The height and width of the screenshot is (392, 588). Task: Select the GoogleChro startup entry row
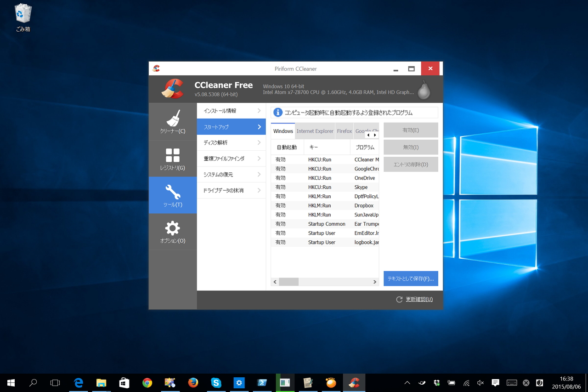pyautogui.click(x=325, y=169)
